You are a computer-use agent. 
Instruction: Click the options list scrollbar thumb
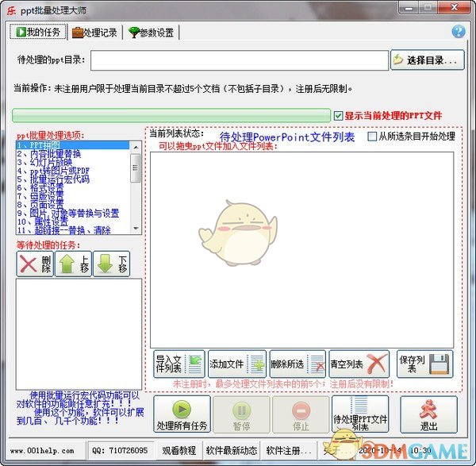click(136, 168)
